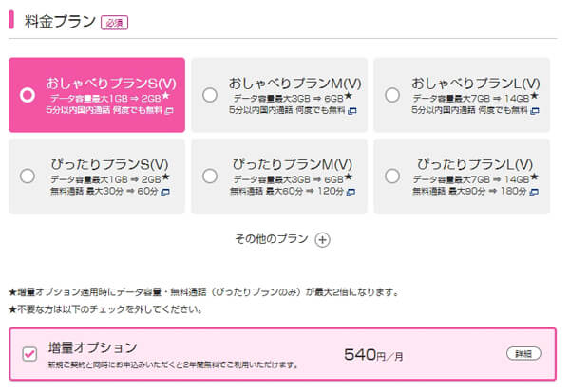Screen dimensions: 570x392
Task: Open external link icon in ぴったりプランM(V)
Action: [351, 192]
